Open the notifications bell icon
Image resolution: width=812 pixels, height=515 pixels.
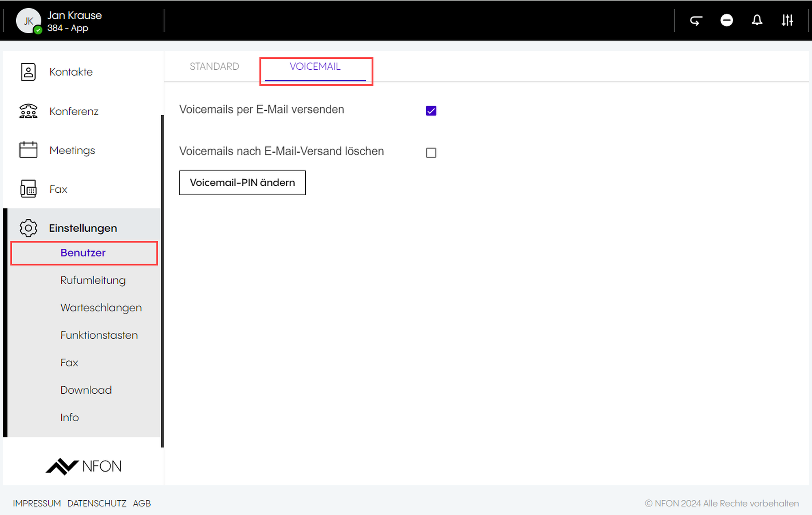[757, 20]
